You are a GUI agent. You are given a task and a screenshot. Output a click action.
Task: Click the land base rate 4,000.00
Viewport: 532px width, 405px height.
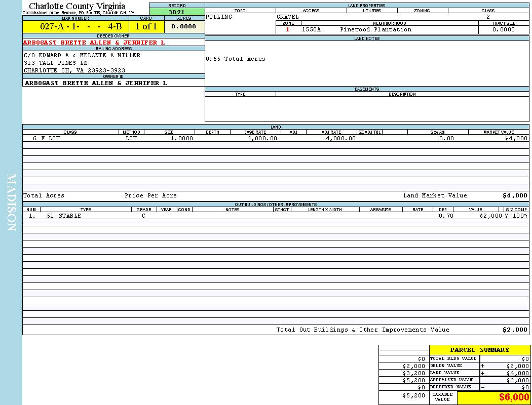[262, 138]
